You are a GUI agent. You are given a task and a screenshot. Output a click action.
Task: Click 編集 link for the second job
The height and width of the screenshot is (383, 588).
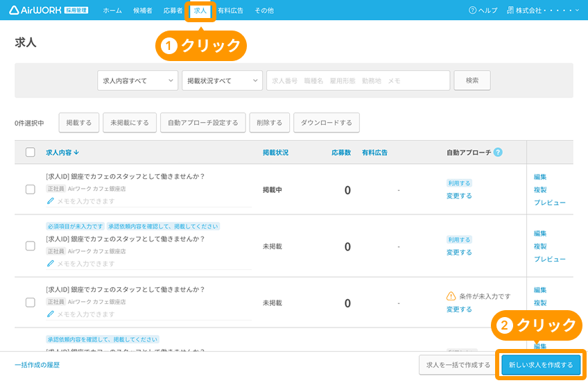pyautogui.click(x=540, y=233)
